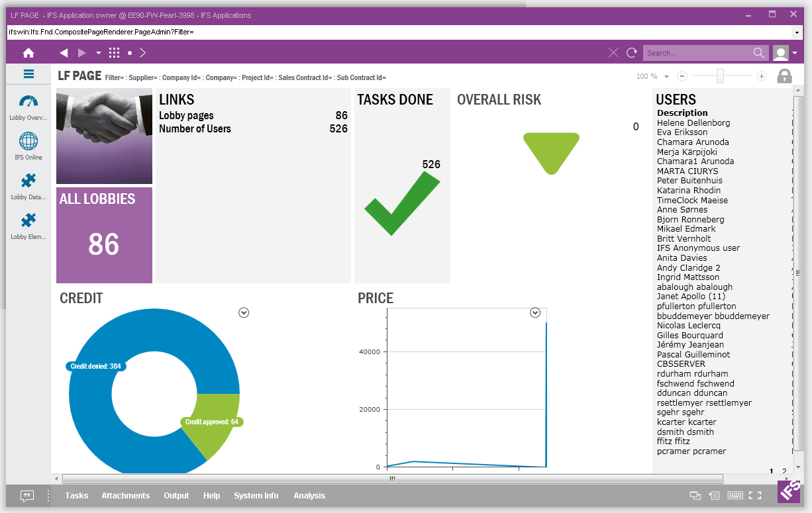Open the Lobby Overview sidebar icon
Screen dimensions: 812x513
pos(28,102)
